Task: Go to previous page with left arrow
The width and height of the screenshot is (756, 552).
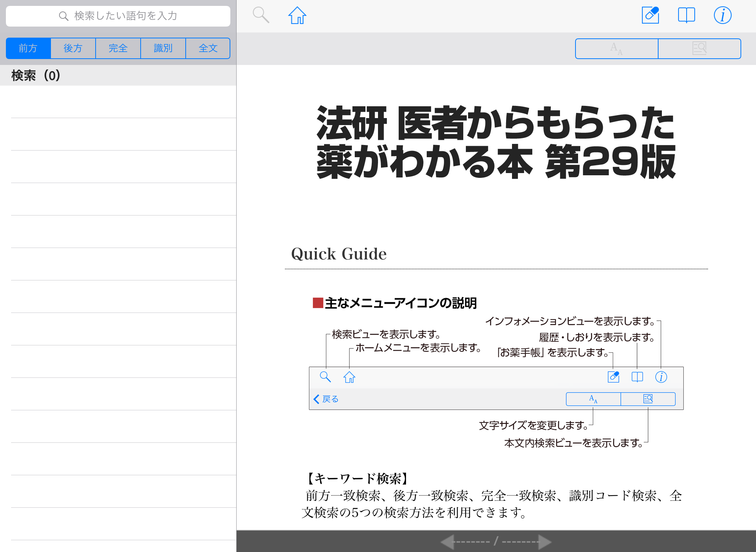Action: 448,542
